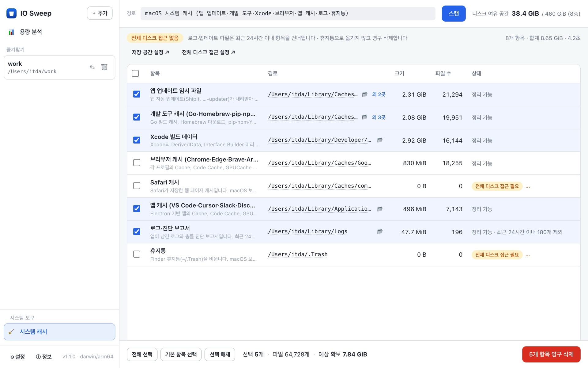Uncheck 앱 업데이트 임시 파일 checkbox
The height and width of the screenshot is (368, 588).
(x=137, y=94)
